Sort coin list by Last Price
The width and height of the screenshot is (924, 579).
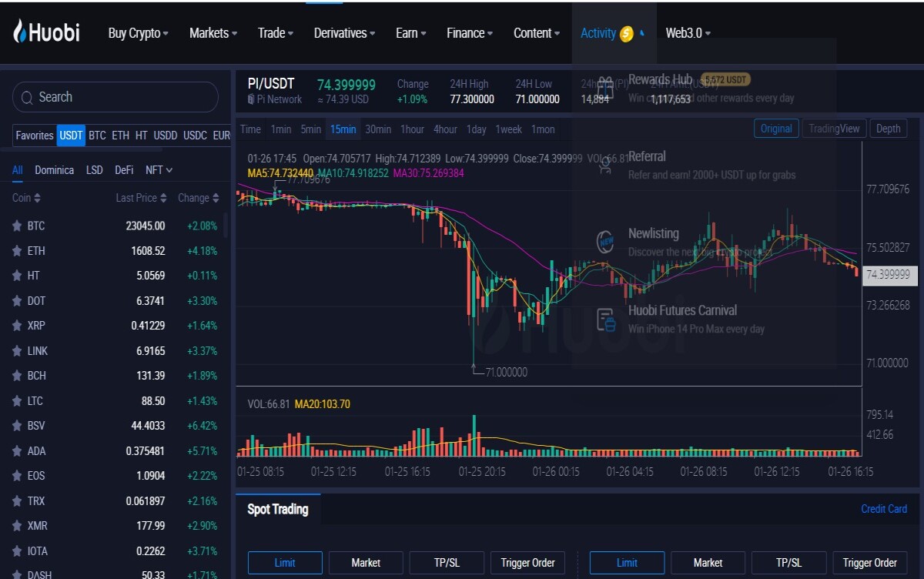click(x=141, y=198)
